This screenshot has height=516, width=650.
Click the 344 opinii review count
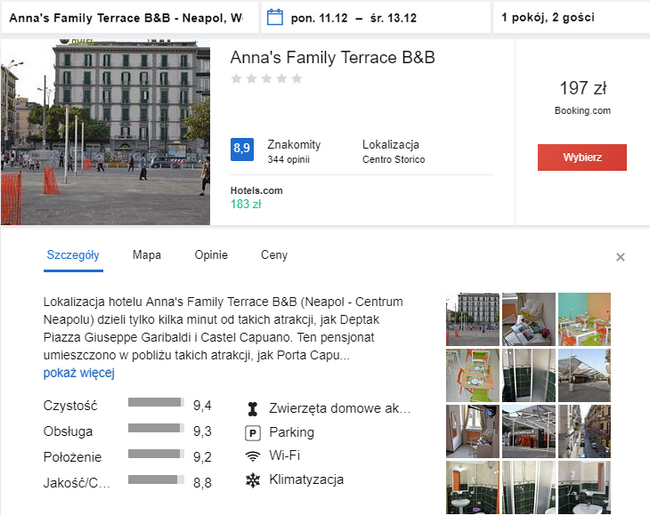289,160
